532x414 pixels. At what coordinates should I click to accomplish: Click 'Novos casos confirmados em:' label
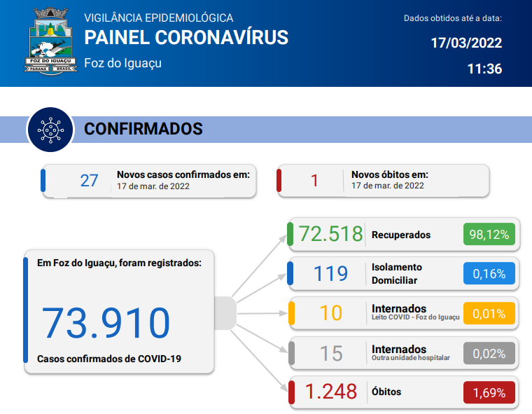tap(183, 174)
